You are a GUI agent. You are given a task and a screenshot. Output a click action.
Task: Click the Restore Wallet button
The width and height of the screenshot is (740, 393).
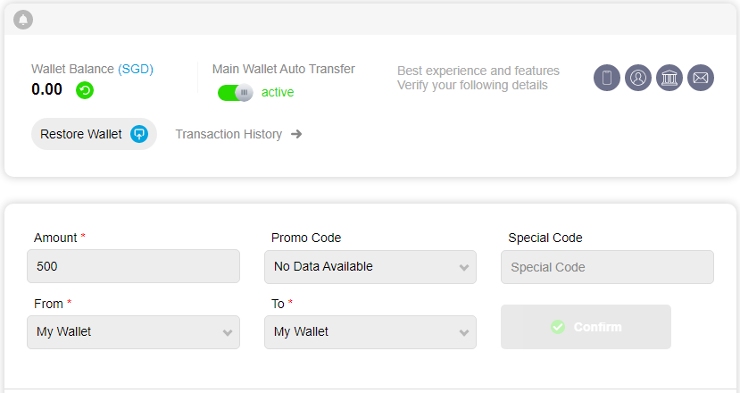[x=94, y=134]
